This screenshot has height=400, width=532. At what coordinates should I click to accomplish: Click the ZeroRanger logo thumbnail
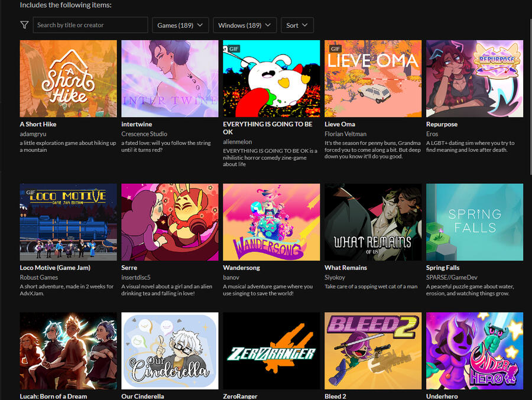tap(271, 351)
